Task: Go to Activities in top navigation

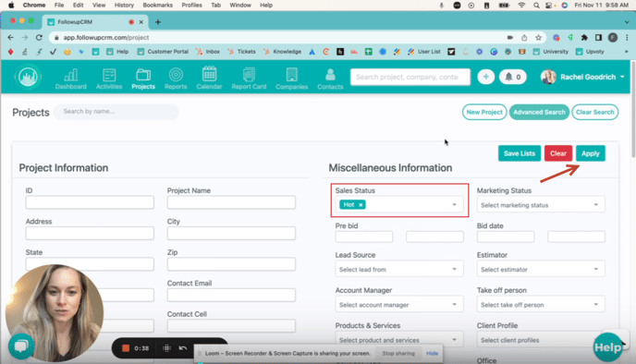Action: 109,79
